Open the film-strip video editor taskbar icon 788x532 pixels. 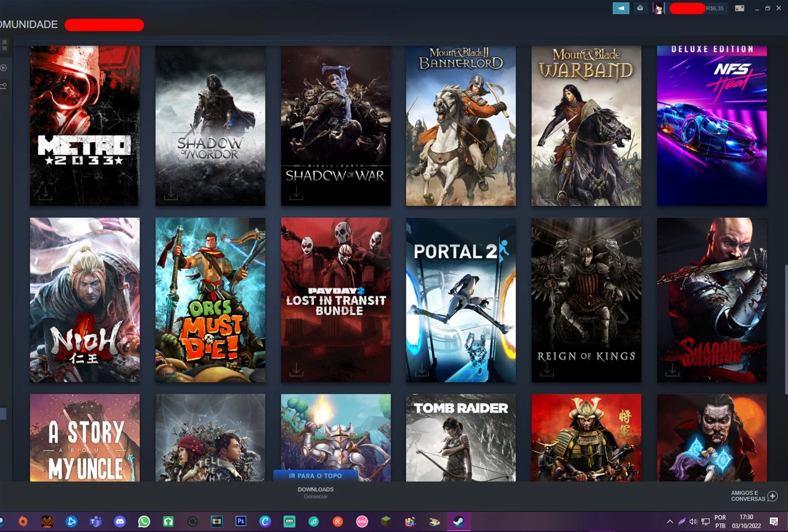pos(217,521)
